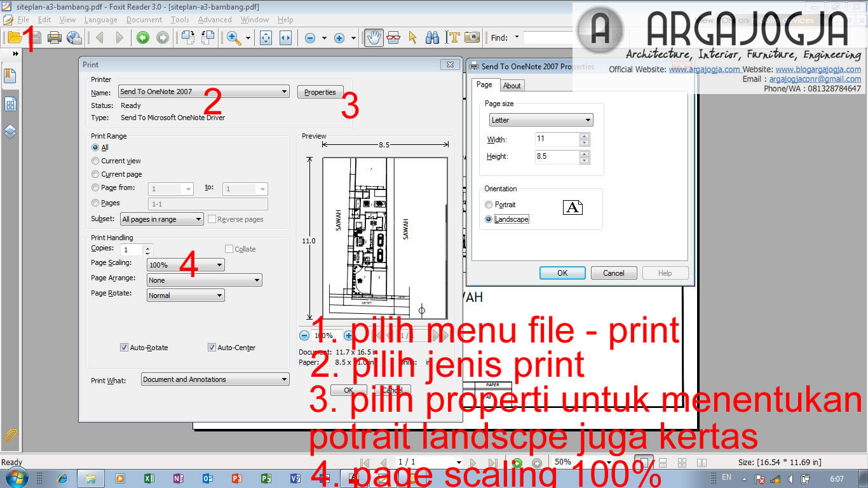Viewport: 868px width, 488px height.
Task: Click green Previous View circle icon
Action: pyautogui.click(x=143, y=38)
